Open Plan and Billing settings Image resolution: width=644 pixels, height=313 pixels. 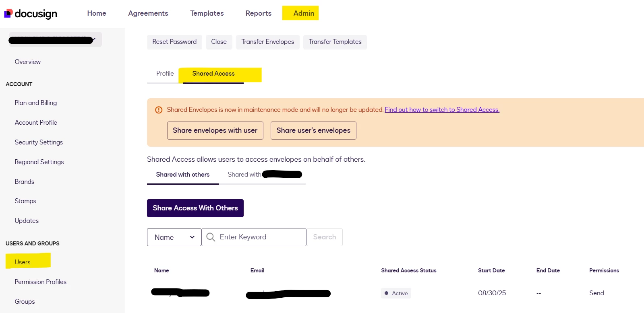(x=36, y=103)
